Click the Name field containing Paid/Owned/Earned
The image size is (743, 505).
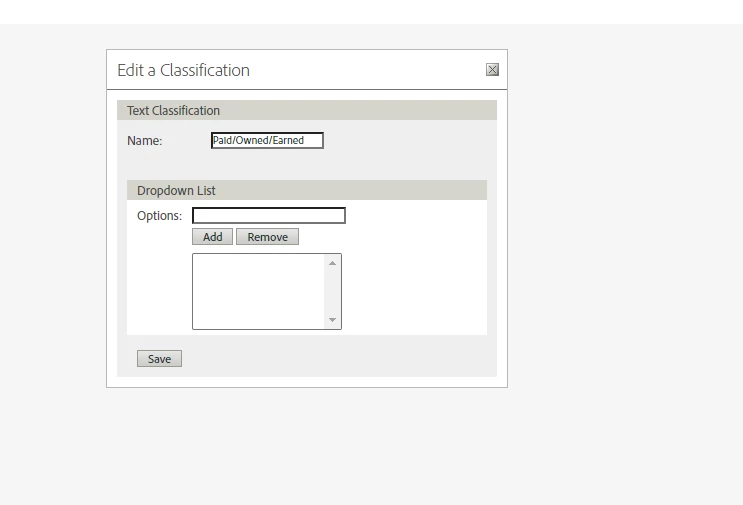point(267,140)
